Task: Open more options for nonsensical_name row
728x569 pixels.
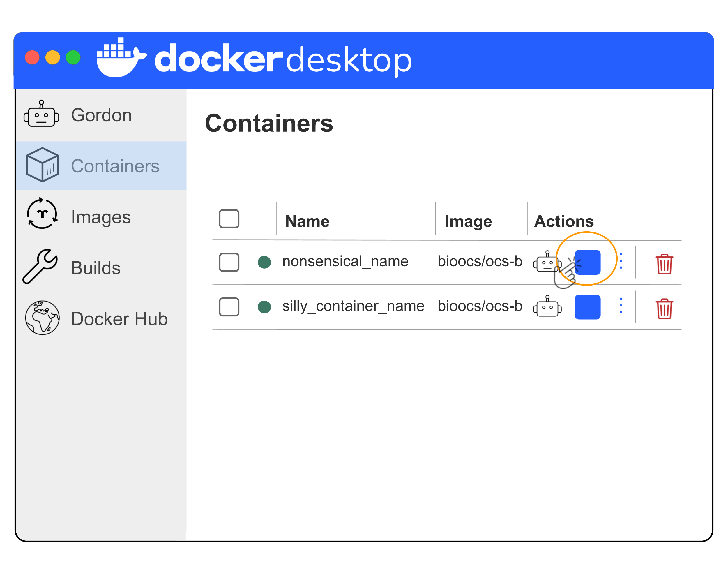Action: [621, 261]
